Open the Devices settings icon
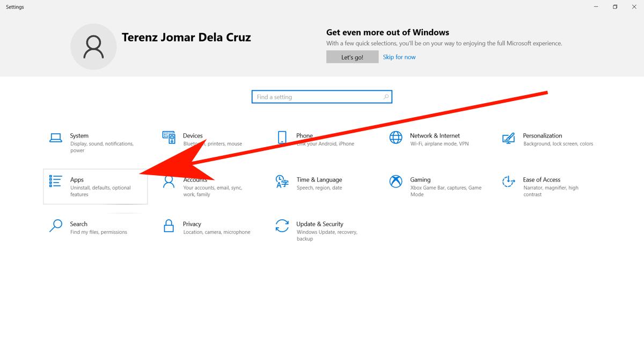This screenshot has width=644, height=346. pos(169,138)
